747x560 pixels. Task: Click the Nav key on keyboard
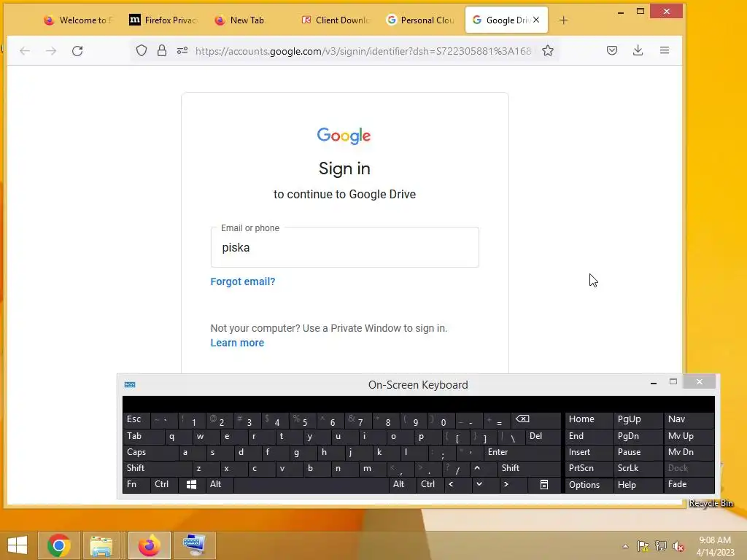[x=689, y=419]
